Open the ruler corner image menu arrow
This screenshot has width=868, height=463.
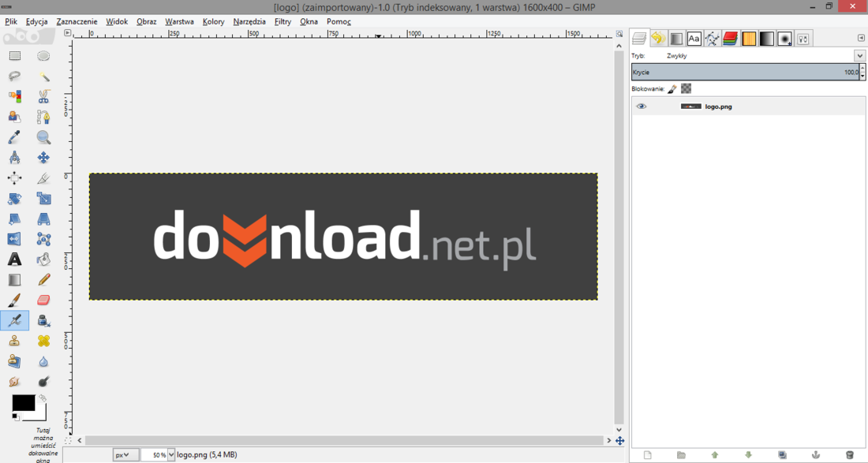pyautogui.click(x=68, y=33)
